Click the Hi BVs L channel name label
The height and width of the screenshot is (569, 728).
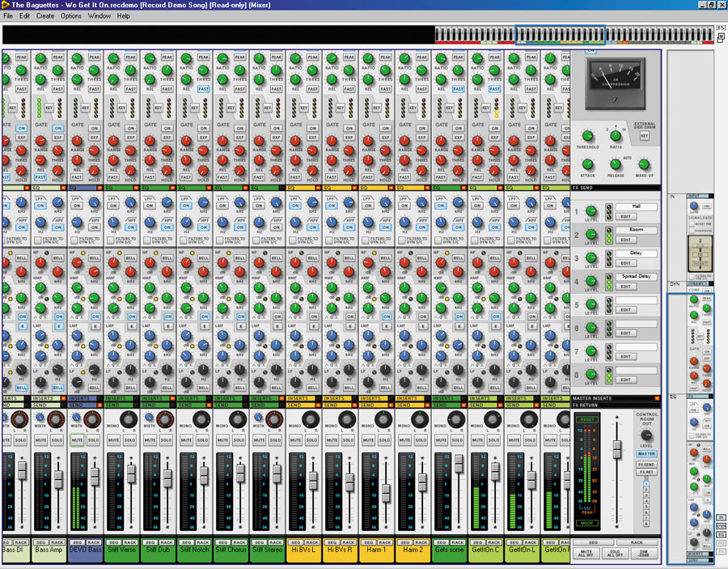point(304,550)
